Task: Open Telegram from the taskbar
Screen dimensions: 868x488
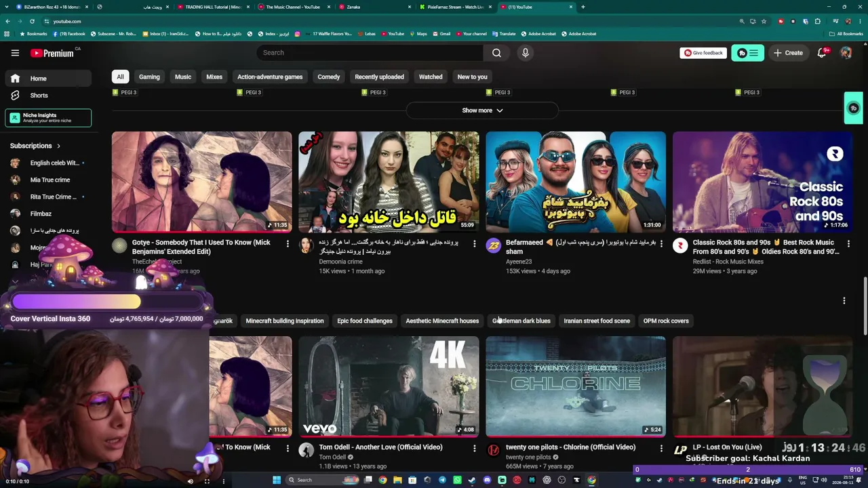Action: pos(442,481)
